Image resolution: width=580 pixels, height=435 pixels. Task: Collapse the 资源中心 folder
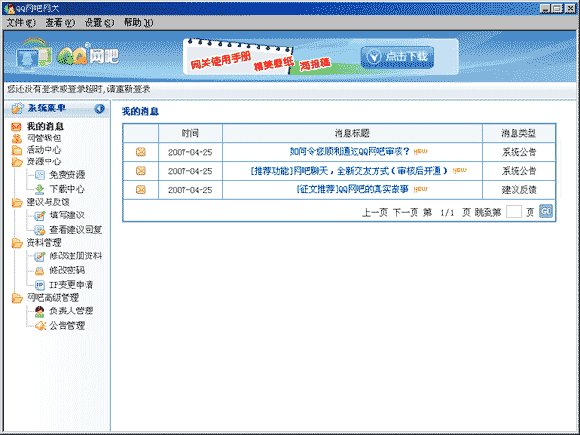(x=17, y=162)
